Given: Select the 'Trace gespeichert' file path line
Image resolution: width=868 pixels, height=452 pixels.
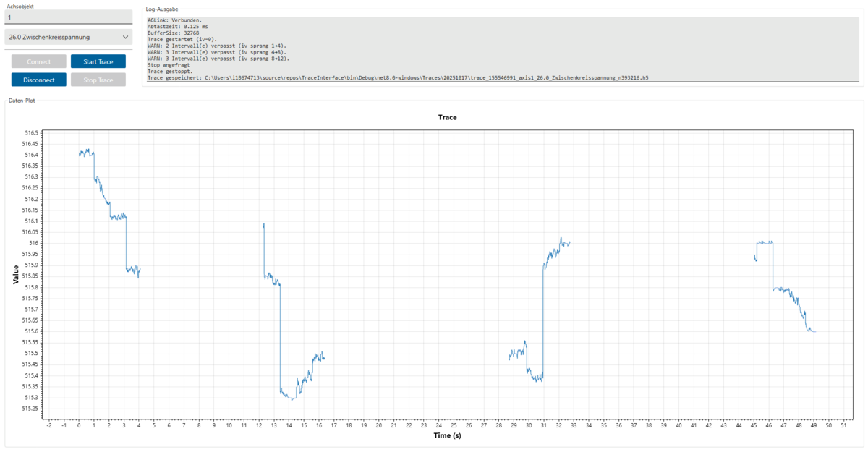Looking at the screenshot, I should 397,77.
